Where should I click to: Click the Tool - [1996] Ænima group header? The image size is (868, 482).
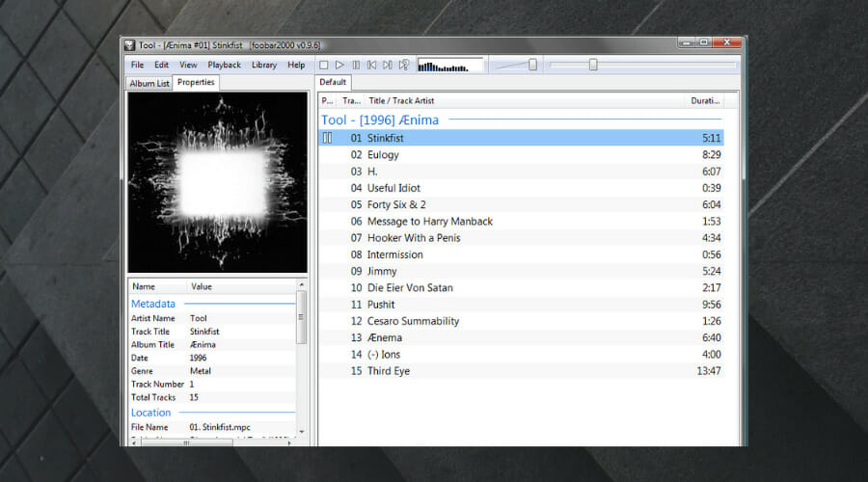[x=522, y=120]
